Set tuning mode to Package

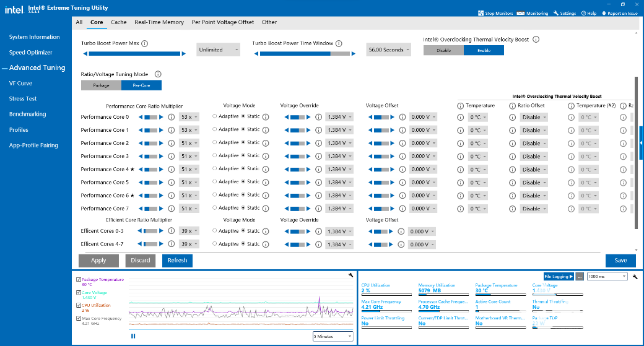tap(101, 85)
